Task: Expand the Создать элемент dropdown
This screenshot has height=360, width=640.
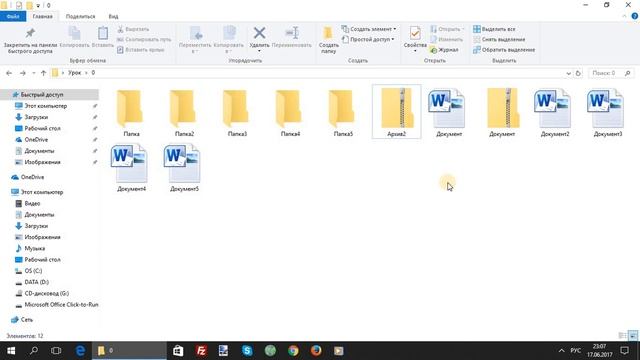Action: 395,29
